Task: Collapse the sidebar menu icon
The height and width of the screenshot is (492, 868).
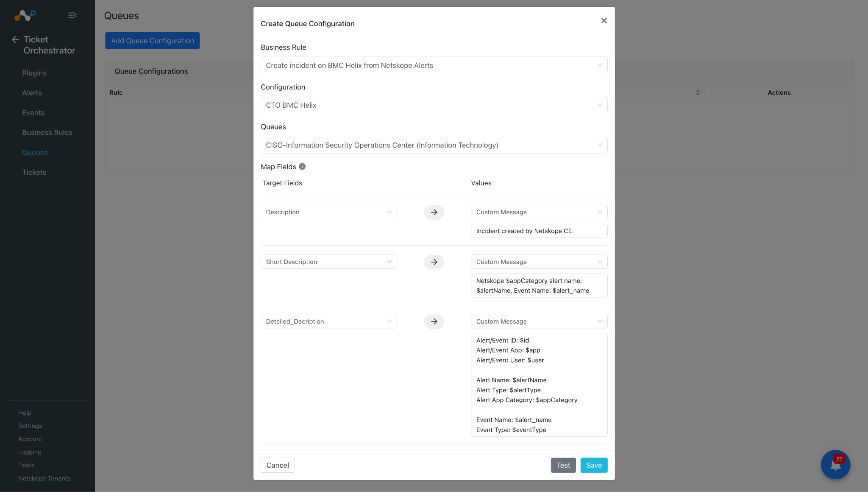Action: [x=72, y=15]
